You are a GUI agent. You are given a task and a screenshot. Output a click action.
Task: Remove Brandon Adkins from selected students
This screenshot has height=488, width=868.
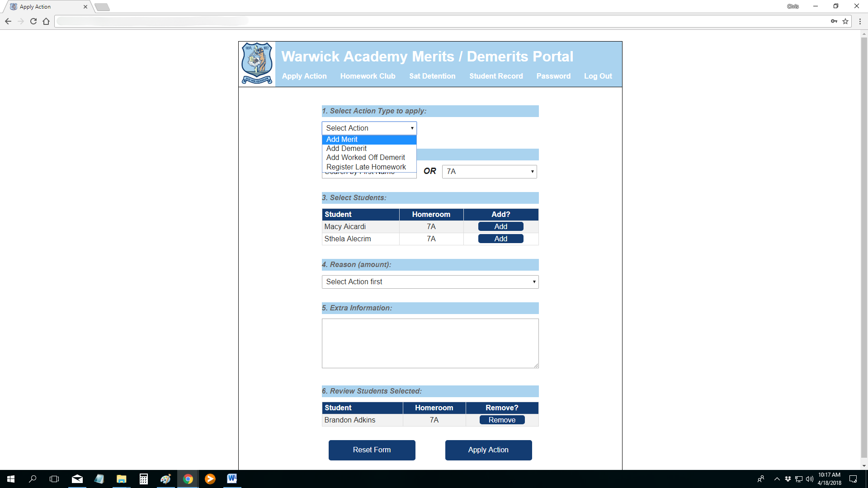(x=502, y=420)
